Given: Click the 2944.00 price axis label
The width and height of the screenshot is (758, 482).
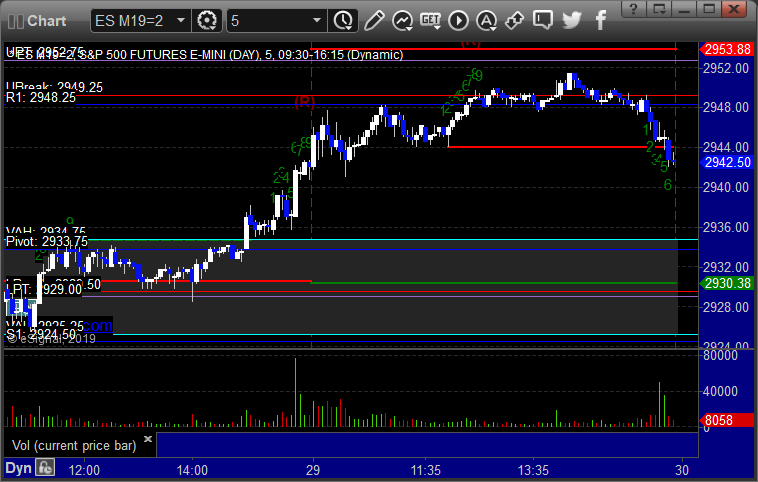Looking at the screenshot, I should coord(726,147).
